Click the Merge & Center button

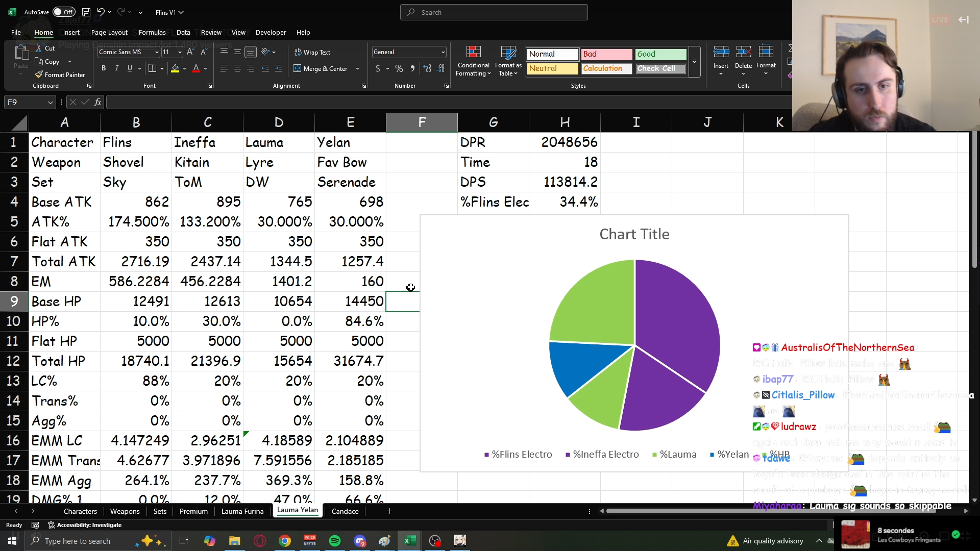(320, 69)
